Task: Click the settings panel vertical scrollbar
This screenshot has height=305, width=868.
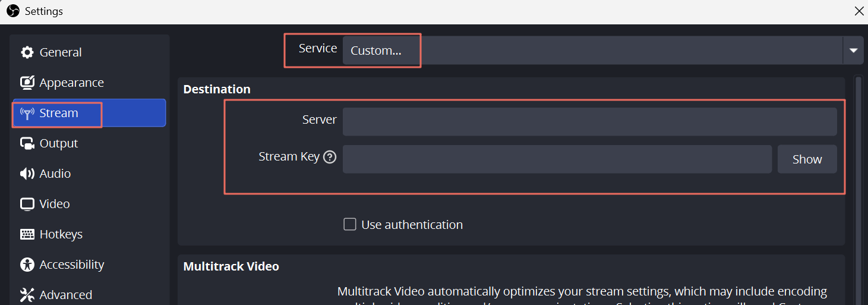Action: tap(858, 190)
